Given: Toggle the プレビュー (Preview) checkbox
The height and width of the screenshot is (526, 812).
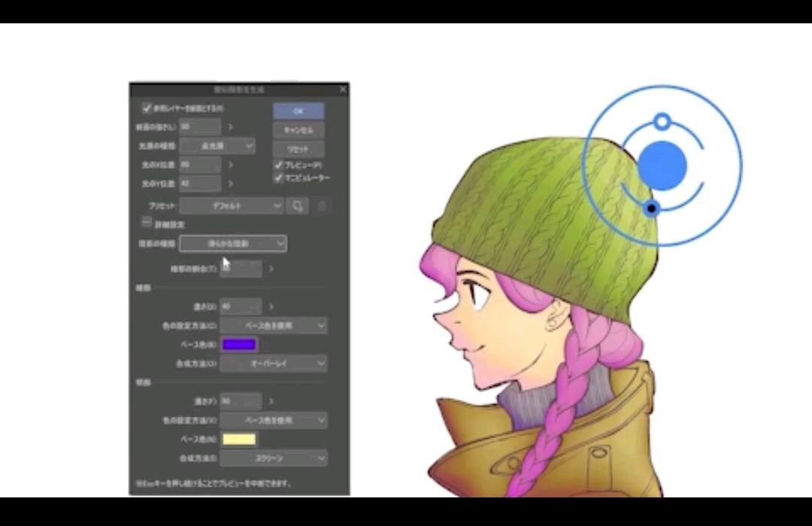Looking at the screenshot, I should 279,165.
